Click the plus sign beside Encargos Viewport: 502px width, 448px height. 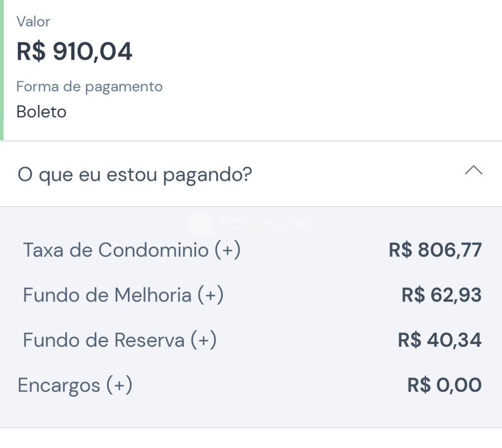pyautogui.click(x=120, y=385)
